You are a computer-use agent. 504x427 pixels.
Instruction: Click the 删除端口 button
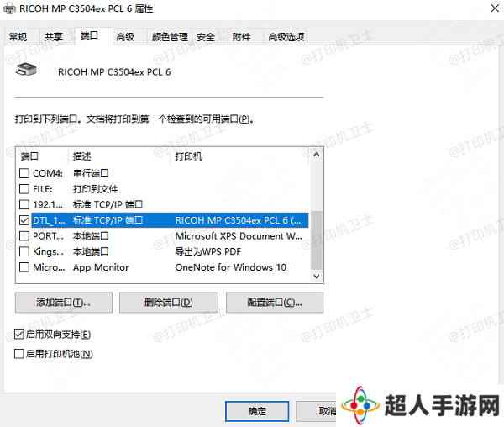coord(169,303)
